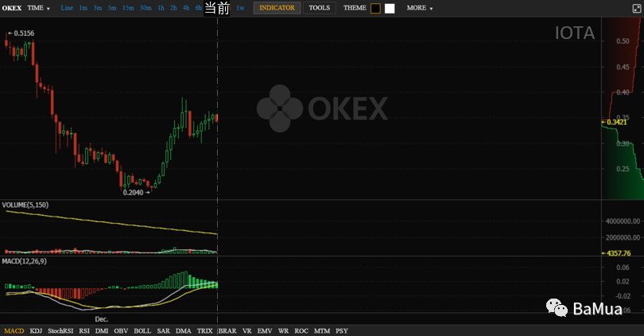
Task: Switch chart to Line view
Action: click(67, 8)
